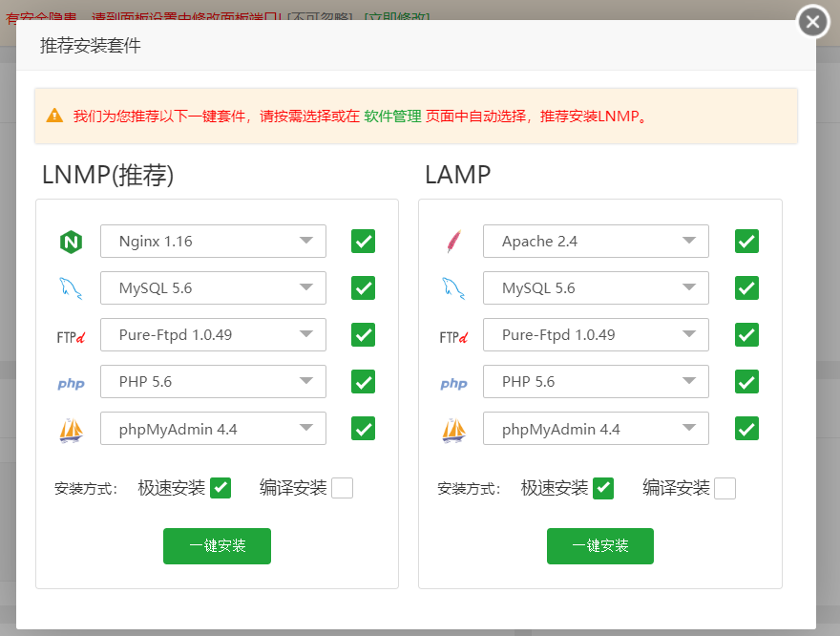840x636 pixels.
Task: Open the Apache 2.4 version dropdown
Action: click(x=596, y=241)
